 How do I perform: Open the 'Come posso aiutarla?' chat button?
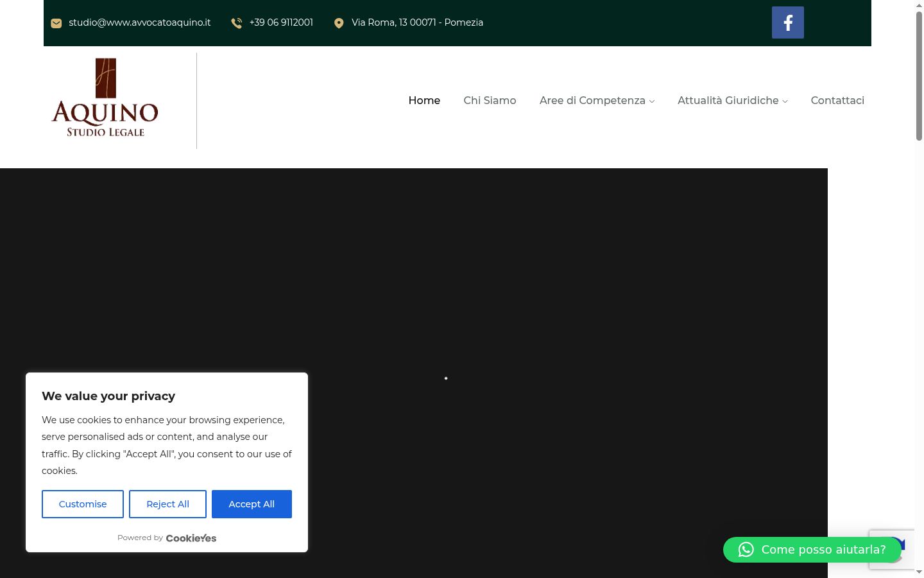coord(812,550)
